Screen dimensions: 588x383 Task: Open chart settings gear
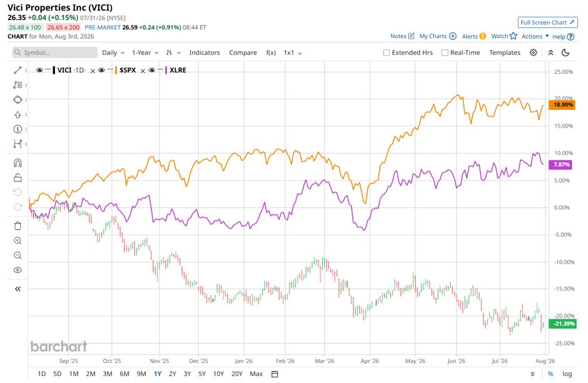(x=533, y=52)
